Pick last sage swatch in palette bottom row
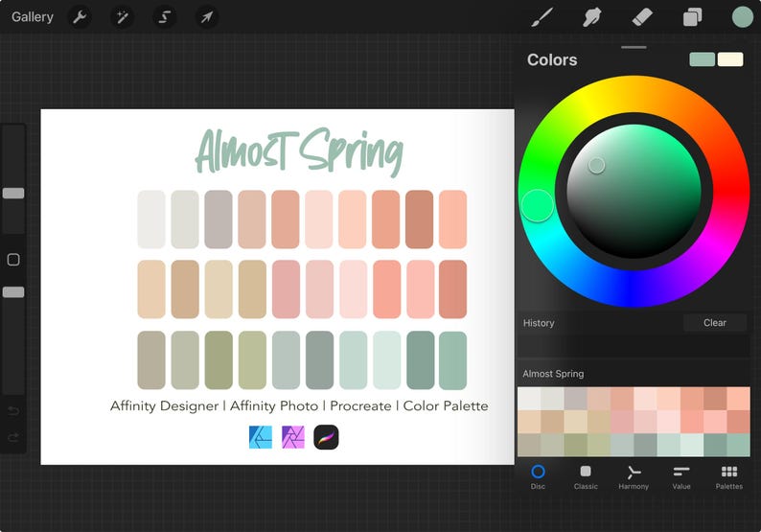Viewport: 761px width, 532px height. [x=739, y=445]
